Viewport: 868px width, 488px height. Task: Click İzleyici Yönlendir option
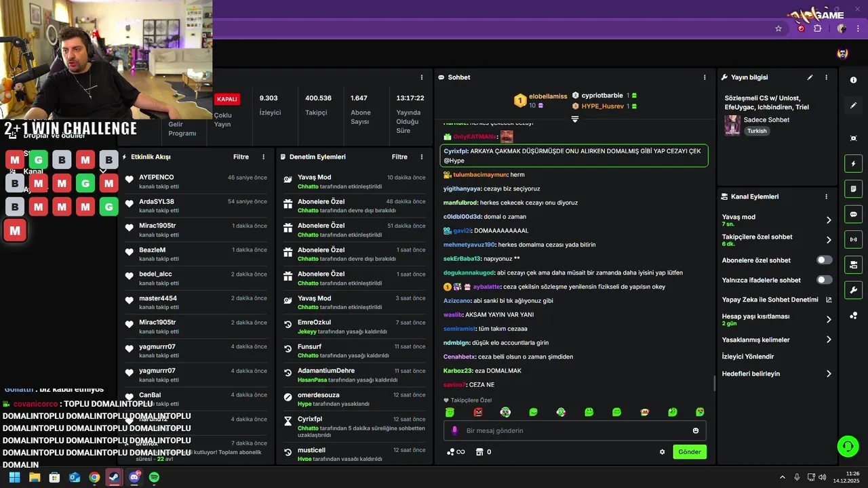point(748,357)
